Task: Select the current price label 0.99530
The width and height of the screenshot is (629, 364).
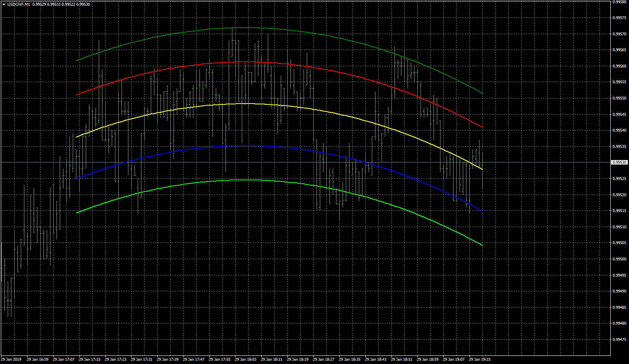Action: click(619, 162)
